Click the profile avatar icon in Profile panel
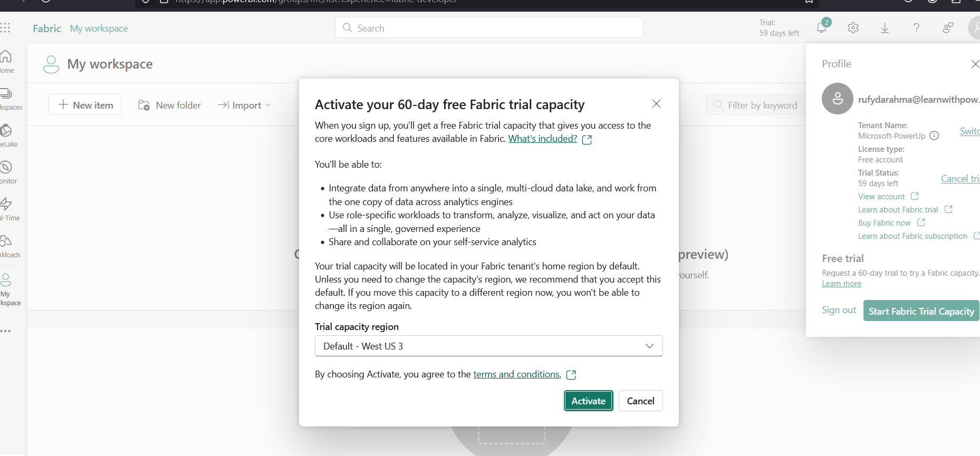The height and width of the screenshot is (456, 980). click(838, 99)
